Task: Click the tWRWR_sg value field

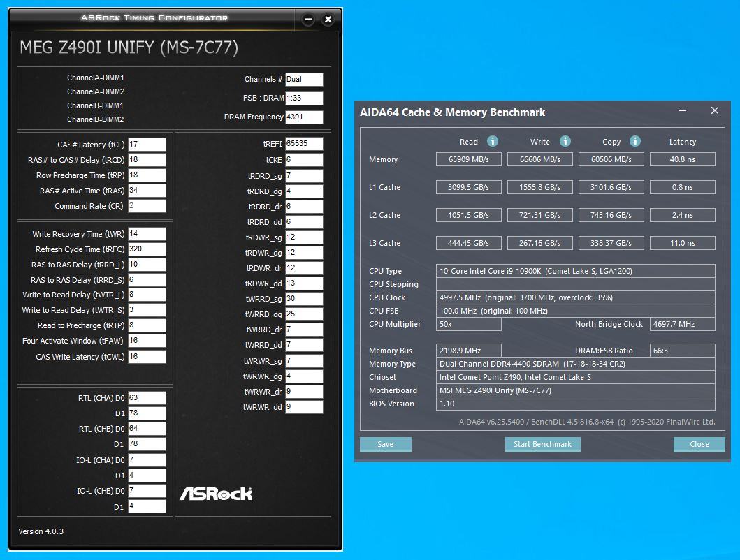Action: pyautogui.click(x=304, y=361)
